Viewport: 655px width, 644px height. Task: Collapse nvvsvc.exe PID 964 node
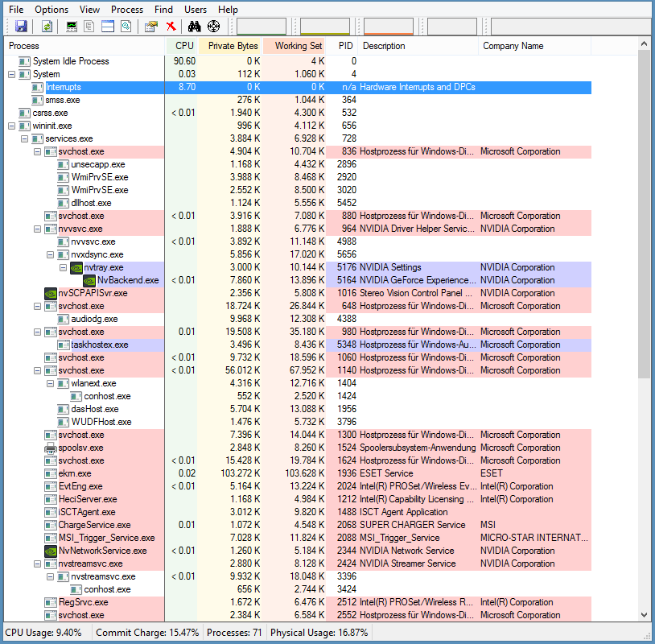pos(38,229)
